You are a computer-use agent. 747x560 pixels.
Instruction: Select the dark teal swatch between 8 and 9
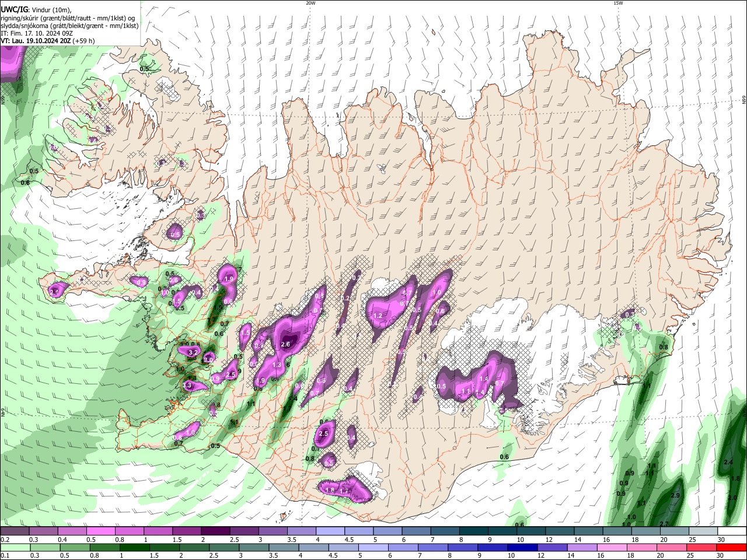point(474,531)
